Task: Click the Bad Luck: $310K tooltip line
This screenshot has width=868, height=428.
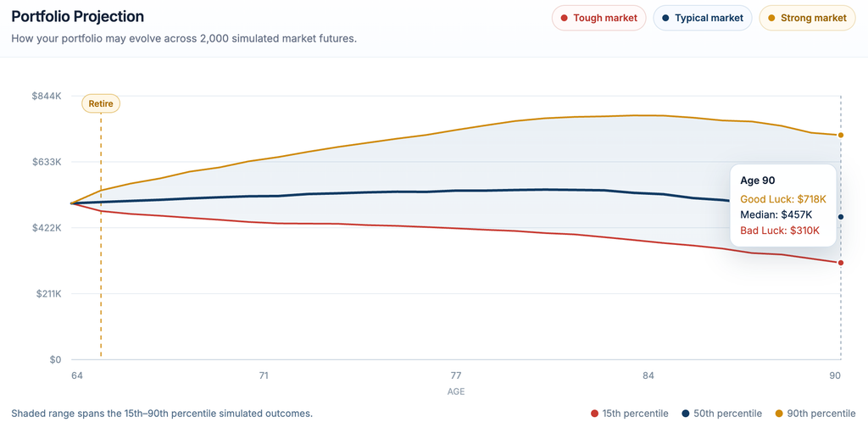Action: click(x=780, y=231)
